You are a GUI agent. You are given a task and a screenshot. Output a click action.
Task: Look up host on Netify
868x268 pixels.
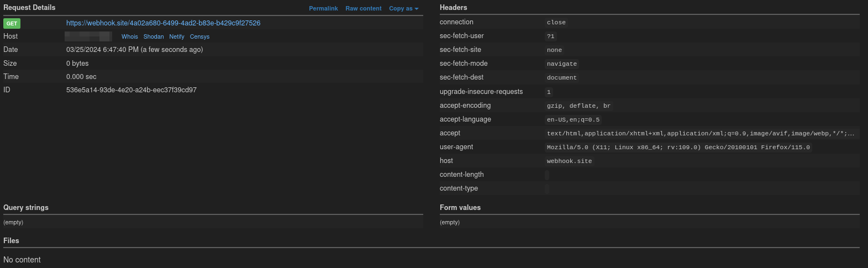(x=177, y=36)
